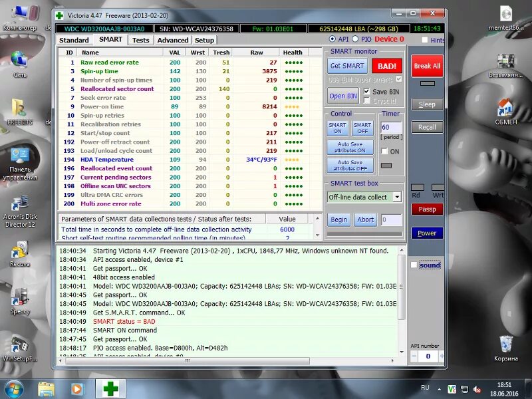Viewport: 532px width, 399px height.
Task: Switch to the Standard tab
Action: tap(74, 40)
